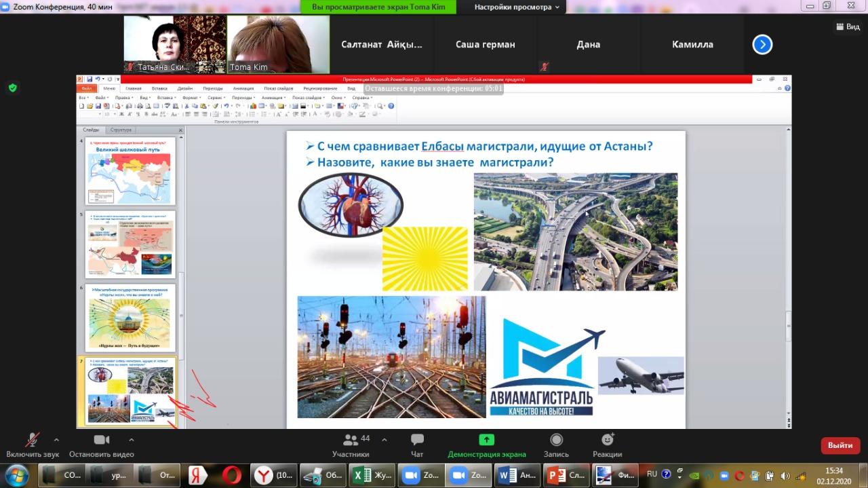Screen dimensions: 868x488
Task: Show next participants with the blue arrow
Action: click(762, 45)
